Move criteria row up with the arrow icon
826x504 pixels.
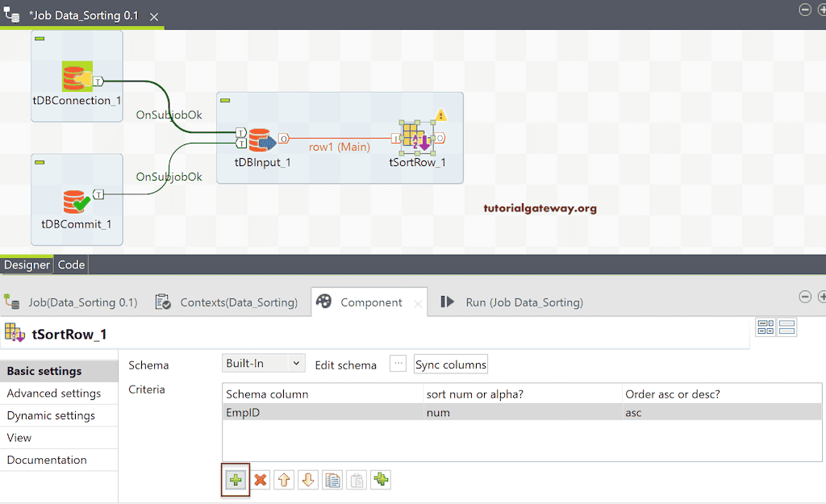point(283,479)
